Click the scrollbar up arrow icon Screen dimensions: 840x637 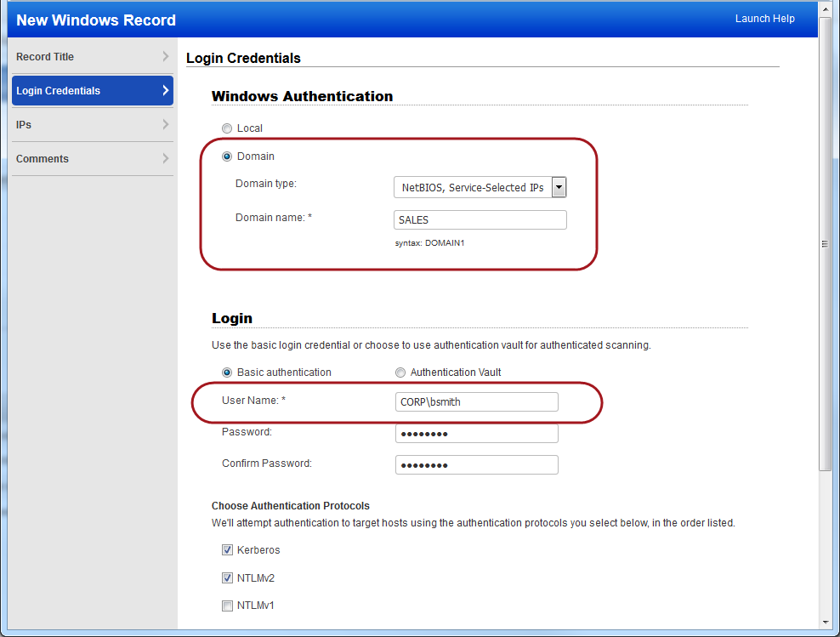825,9
